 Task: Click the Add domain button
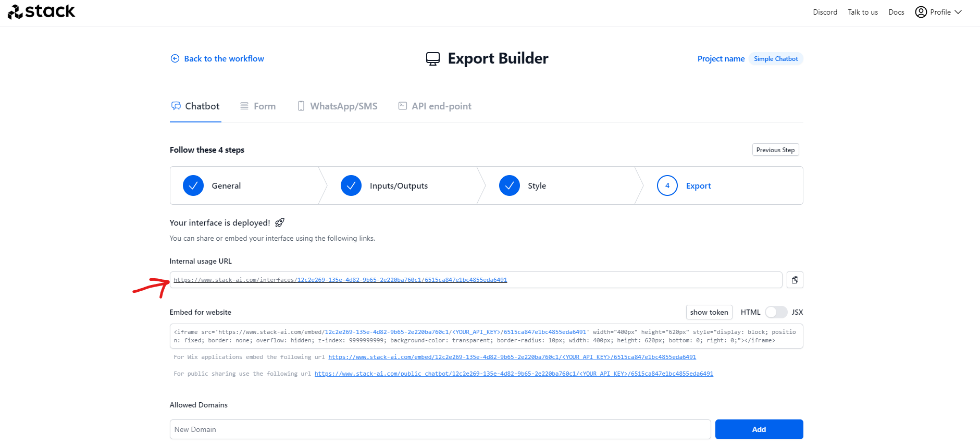pos(759,429)
